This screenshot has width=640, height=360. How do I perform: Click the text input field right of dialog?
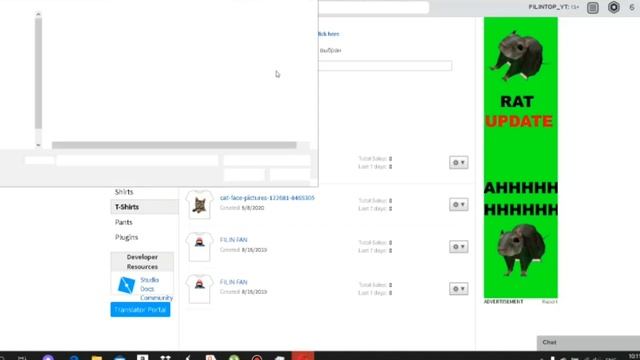pyautogui.click(x=385, y=66)
